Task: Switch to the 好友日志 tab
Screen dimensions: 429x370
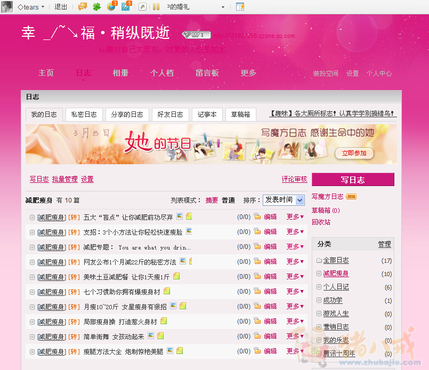Action: 170,114
